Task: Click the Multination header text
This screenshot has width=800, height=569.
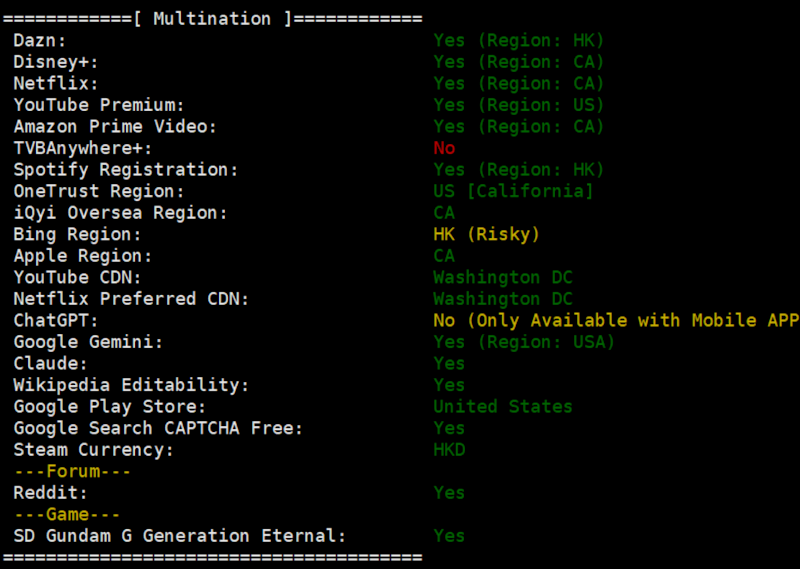Action: click(x=212, y=19)
